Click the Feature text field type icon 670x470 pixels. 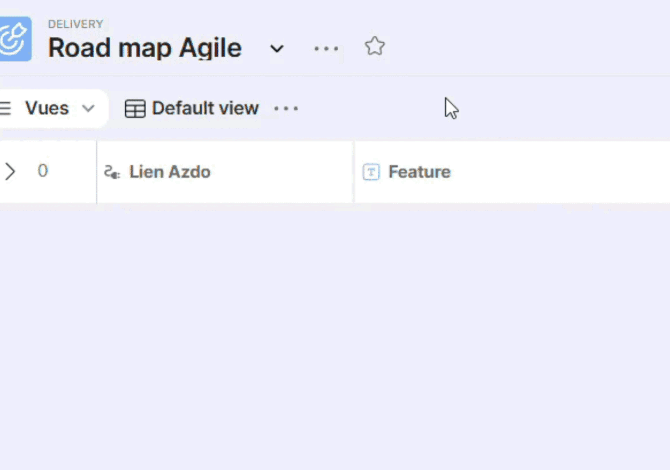tap(371, 172)
